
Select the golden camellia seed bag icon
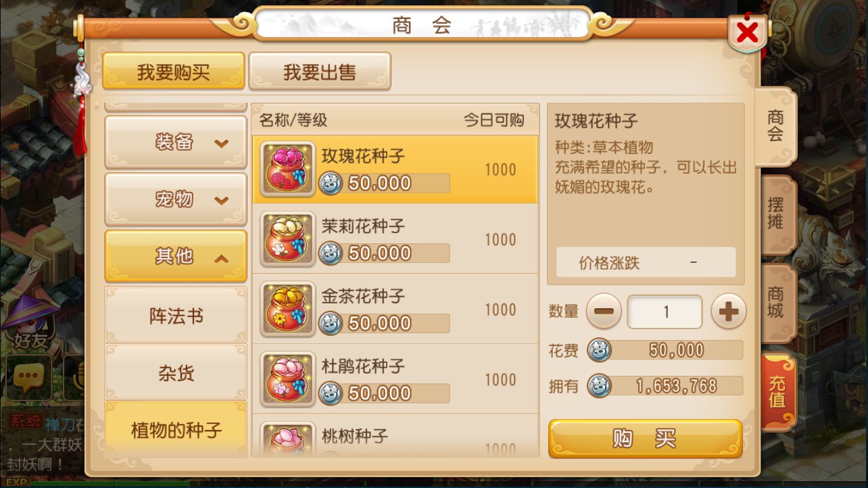coord(287,310)
